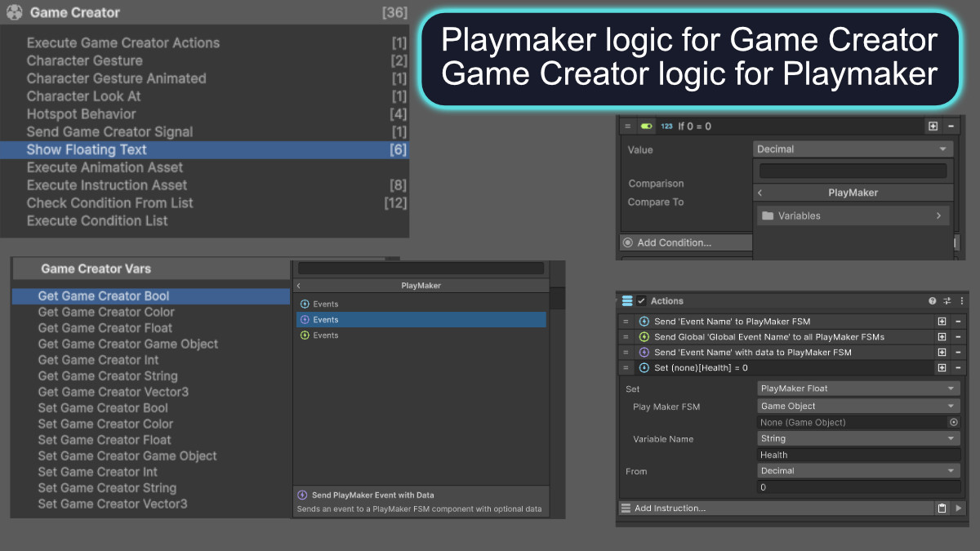Grab the drag handle of Send Global instruction row
This screenshot has width=980, height=551.
tap(626, 337)
